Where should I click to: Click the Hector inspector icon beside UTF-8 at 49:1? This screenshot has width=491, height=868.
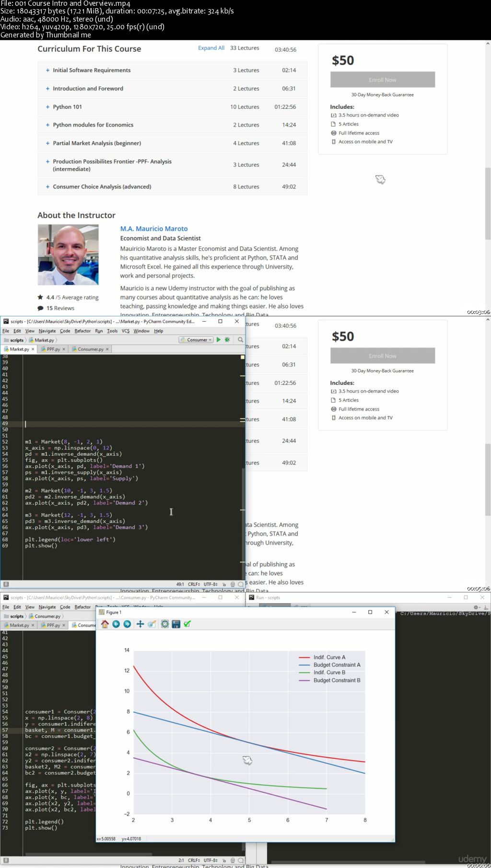coord(233,584)
